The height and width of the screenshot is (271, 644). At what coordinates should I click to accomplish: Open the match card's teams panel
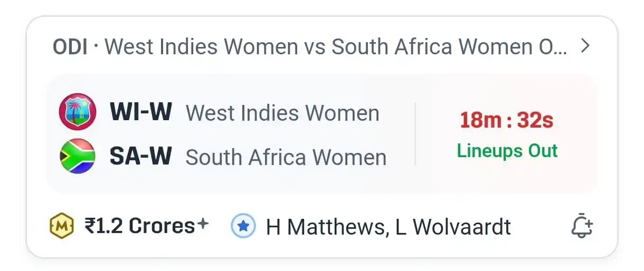click(322, 134)
